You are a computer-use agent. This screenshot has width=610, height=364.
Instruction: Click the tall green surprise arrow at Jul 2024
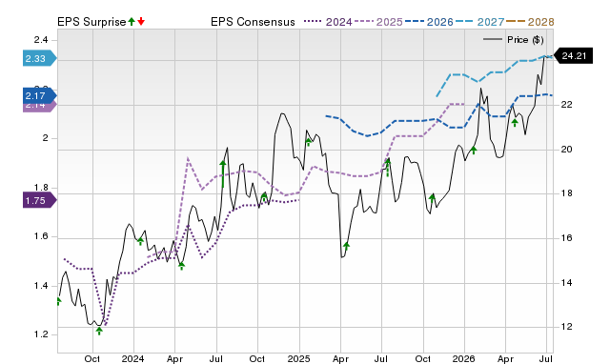point(223,173)
